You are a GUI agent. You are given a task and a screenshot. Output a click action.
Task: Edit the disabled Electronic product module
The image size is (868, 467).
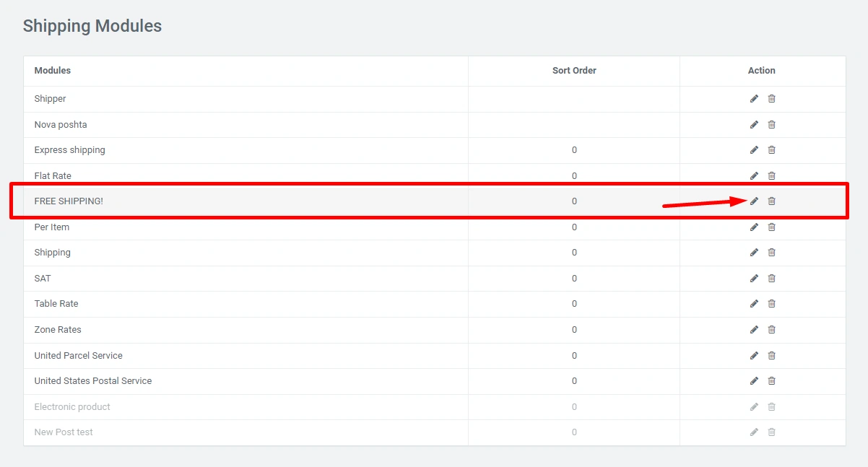[x=754, y=407]
